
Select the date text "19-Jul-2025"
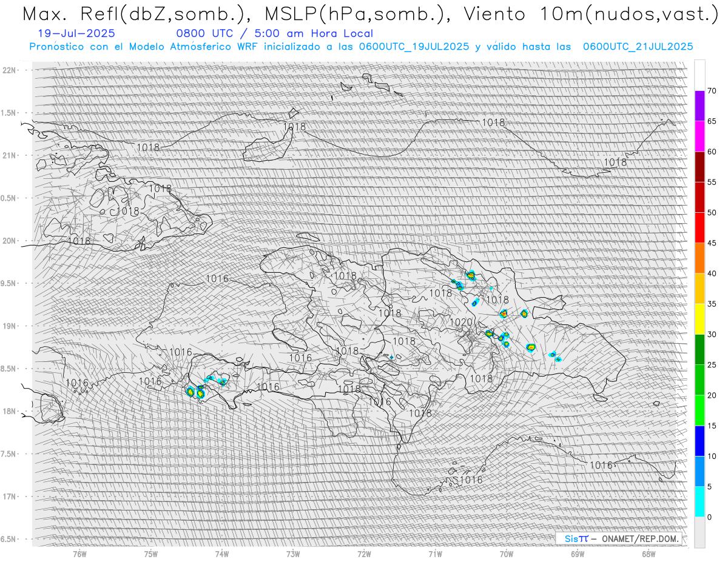point(76,34)
